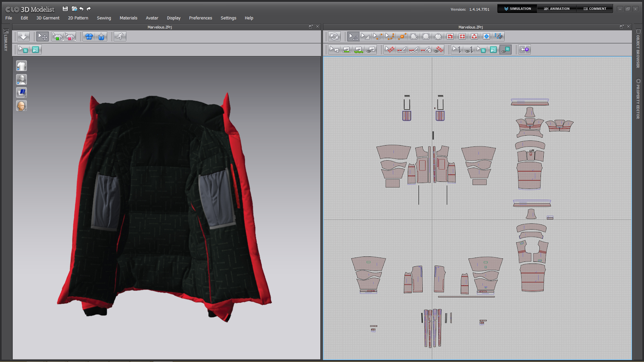
Task: Click the running figure animation icon
Action: [x=120, y=37]
